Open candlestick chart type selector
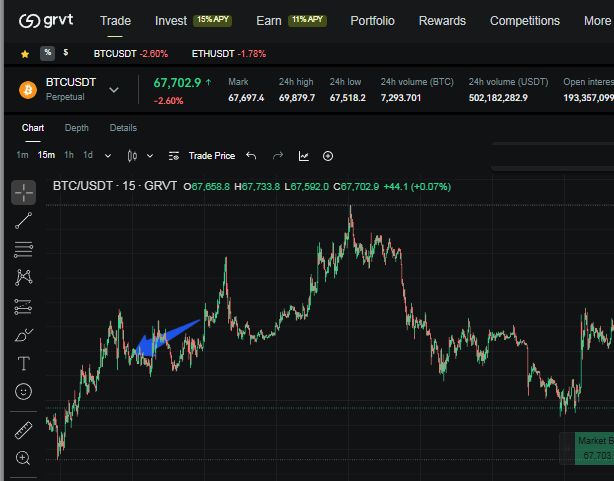The width and height of the screenshot is (614, 481). pos(132,156)
